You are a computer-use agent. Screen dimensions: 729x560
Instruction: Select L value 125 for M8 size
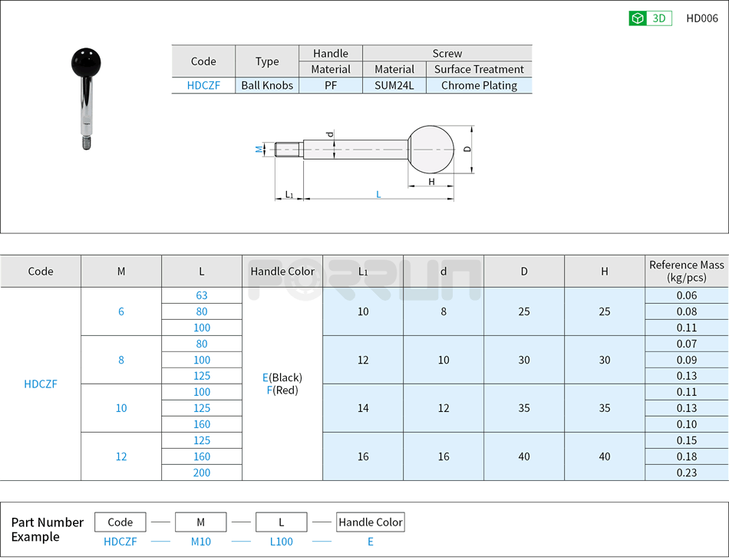(x=201, y=376)
